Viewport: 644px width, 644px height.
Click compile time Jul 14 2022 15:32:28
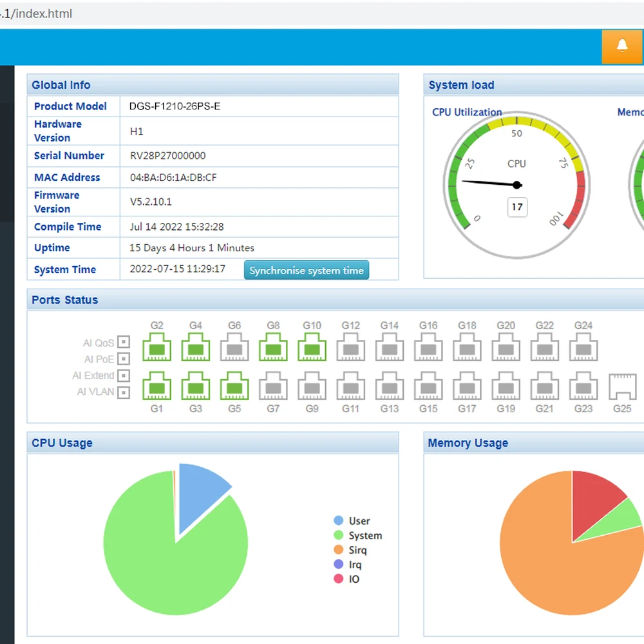point(176,227)
